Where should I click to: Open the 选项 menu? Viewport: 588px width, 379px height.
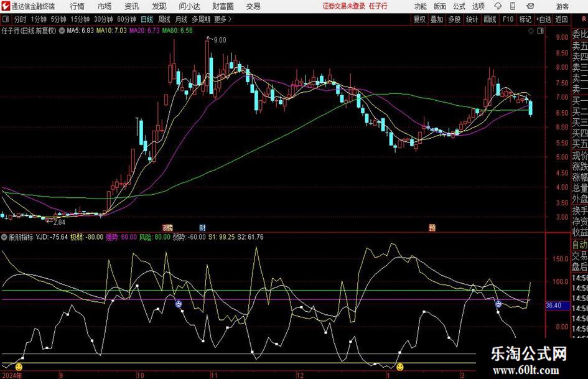click(x=478, y=6)
